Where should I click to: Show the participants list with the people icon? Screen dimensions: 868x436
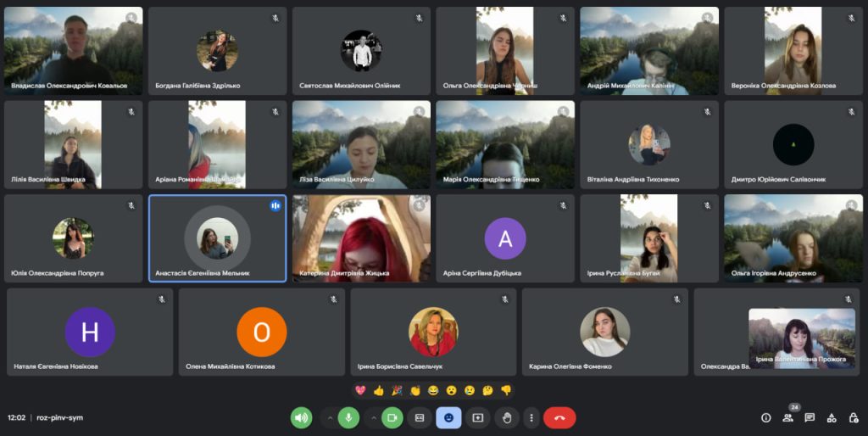[x=787, y=417]
